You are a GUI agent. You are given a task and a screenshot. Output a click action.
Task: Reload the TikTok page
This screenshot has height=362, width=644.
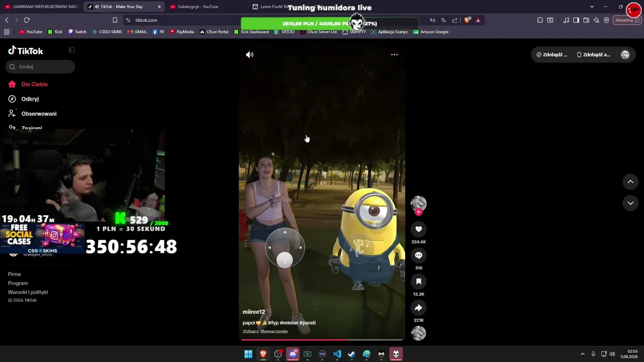(x=27, y=20)
